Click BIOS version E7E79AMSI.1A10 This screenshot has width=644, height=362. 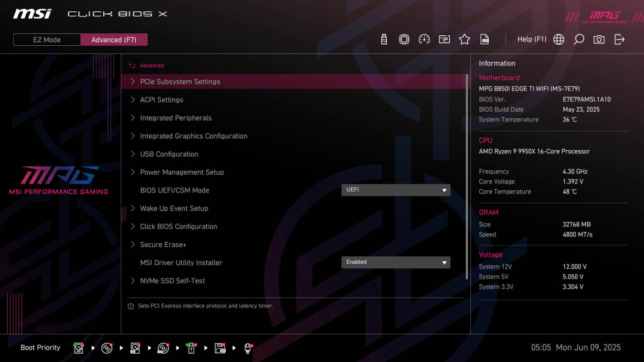coord(587,99)
